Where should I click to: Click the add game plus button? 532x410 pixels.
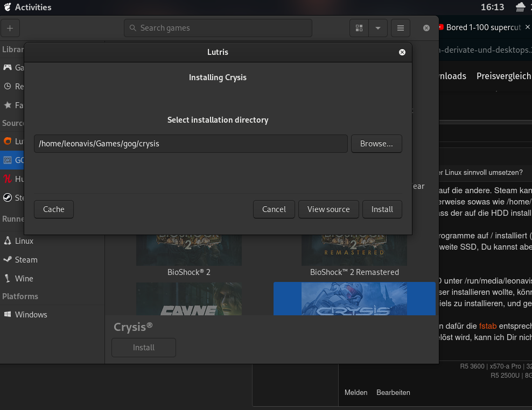point(10,28)
